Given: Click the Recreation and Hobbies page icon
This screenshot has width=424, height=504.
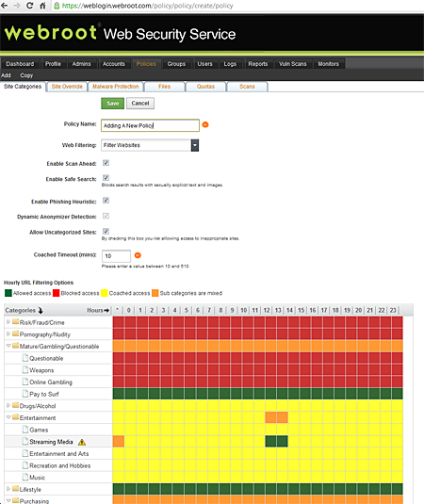Looking at the screenshot, I should pyautogui.click(x=25, y=465).
